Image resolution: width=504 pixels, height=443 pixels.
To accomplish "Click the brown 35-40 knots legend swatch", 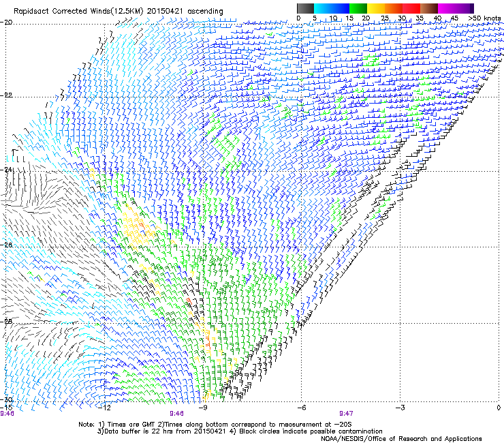I will 429,8.
